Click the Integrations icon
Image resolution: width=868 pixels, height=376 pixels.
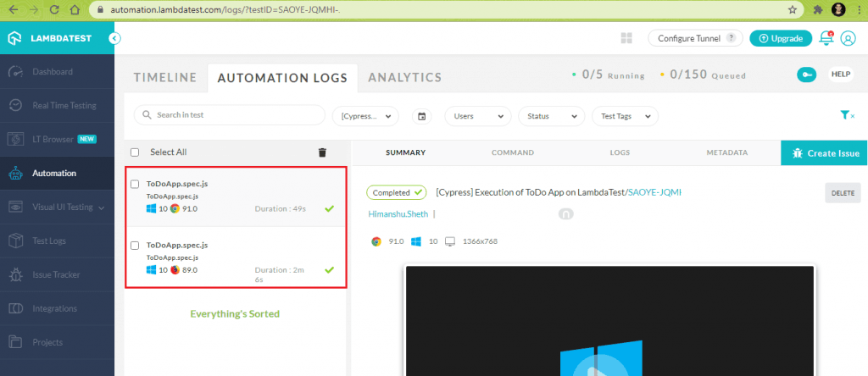[16, 308]
